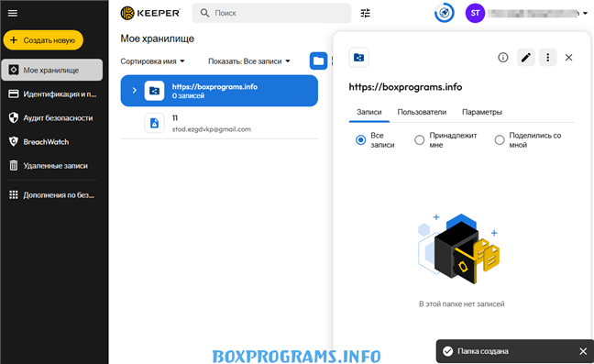Click the 'Создать новую' button
The width and height of the screenshot is (594, 364).
pos(43,40)
